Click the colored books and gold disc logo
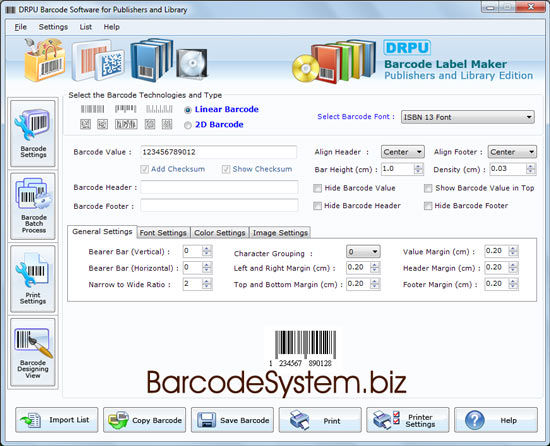This screenshot has width=550, height=446. [334, 61]
